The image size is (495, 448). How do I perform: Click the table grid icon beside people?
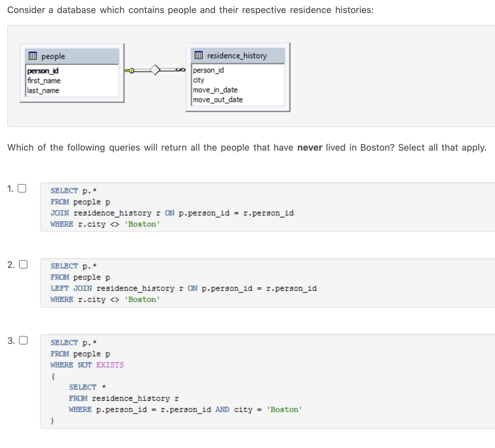32,56
